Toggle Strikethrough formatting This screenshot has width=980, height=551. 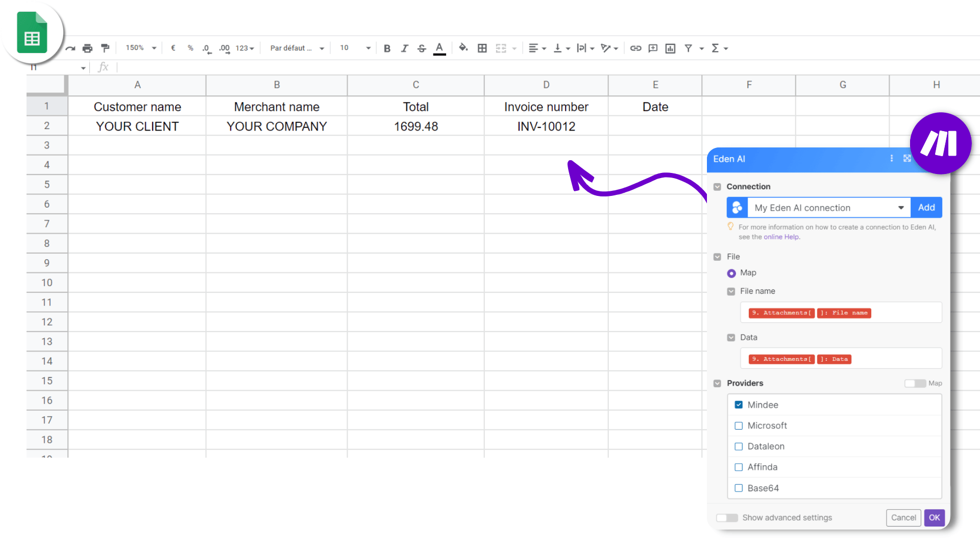[x=422, y=48]
